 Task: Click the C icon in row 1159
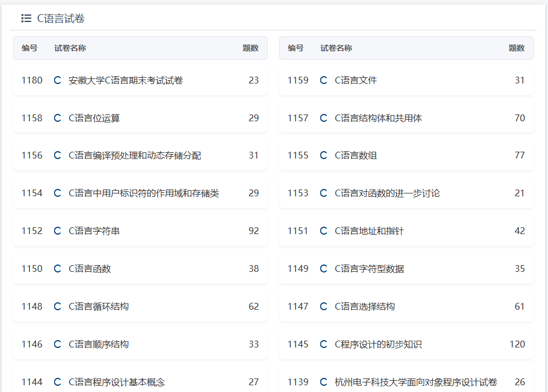tap(323, 81)
